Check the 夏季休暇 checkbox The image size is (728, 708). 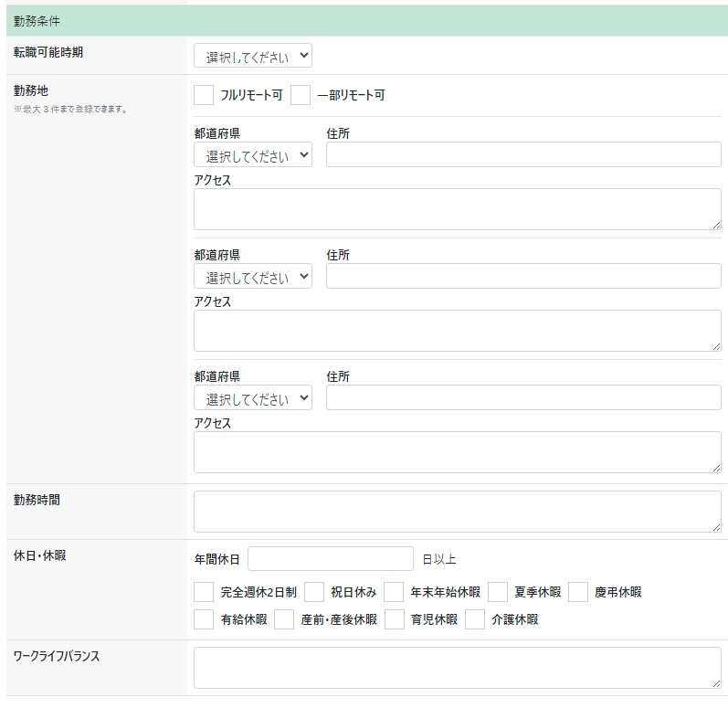[x=498, y=592]
